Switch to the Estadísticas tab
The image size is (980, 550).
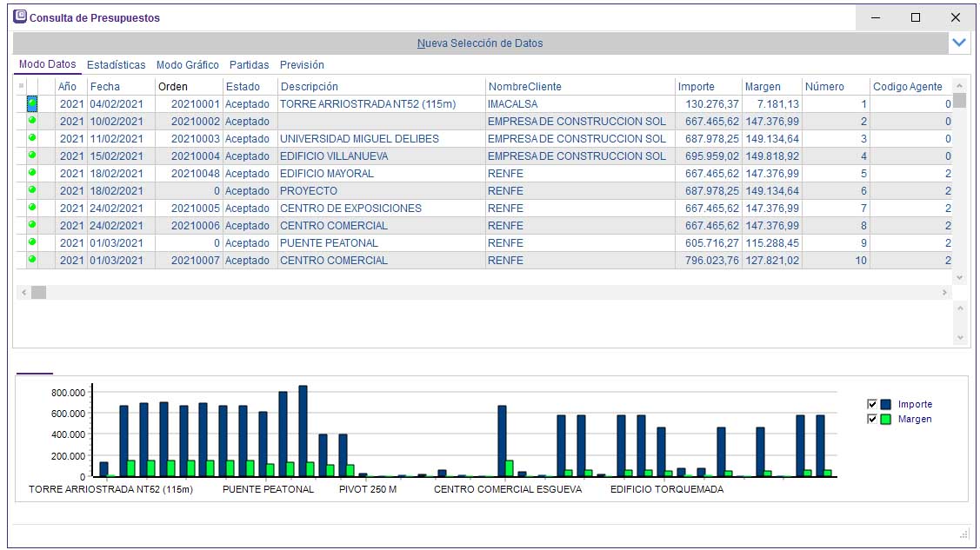(116, 65)
